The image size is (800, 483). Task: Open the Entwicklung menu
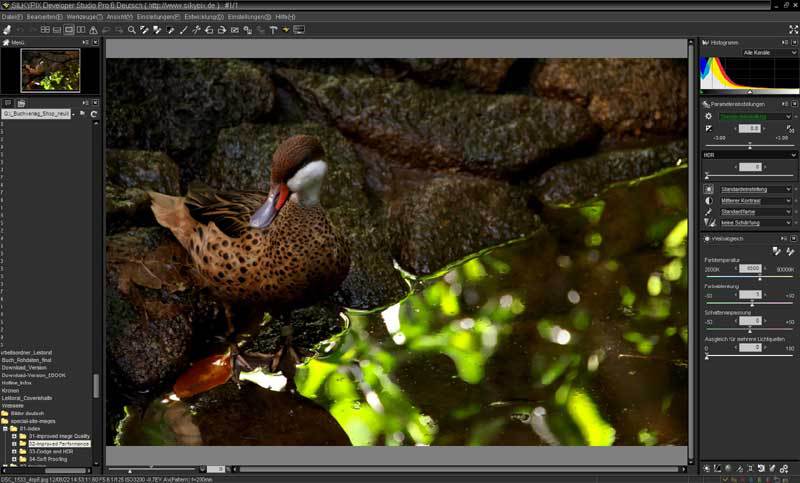[x=204, y=17]
